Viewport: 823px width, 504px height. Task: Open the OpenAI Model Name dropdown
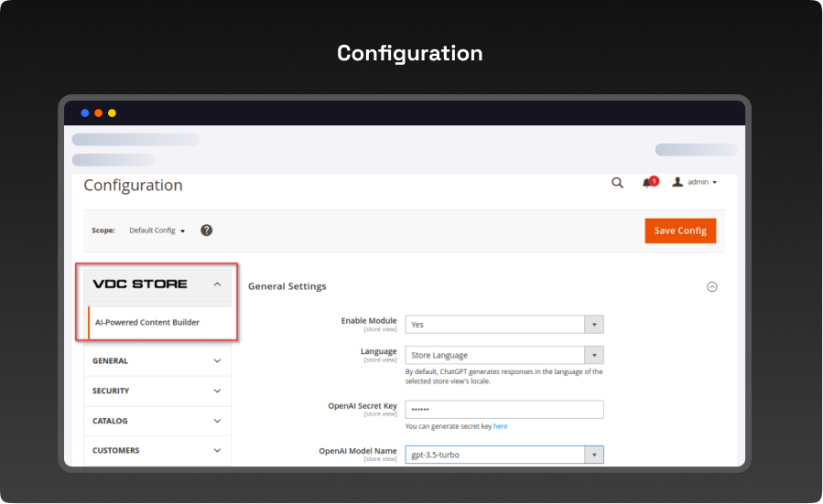[504, 455]
